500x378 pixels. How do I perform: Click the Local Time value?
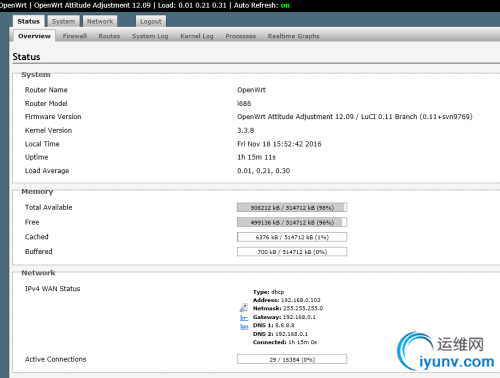point(279,144)
